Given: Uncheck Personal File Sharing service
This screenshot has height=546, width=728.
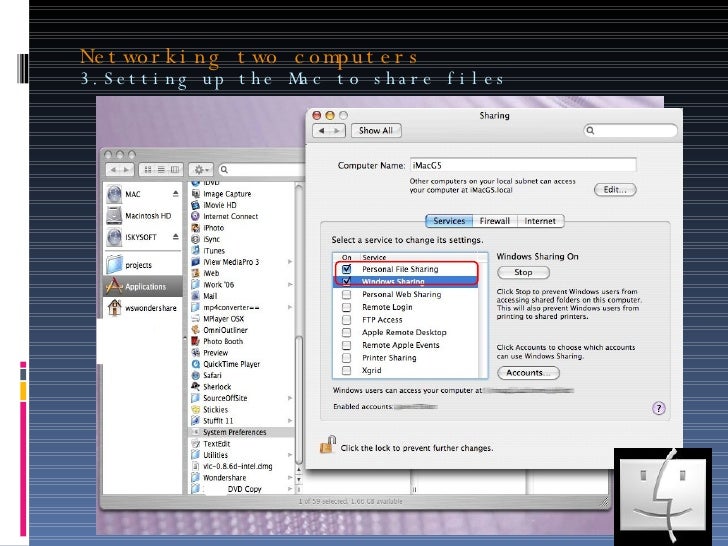Looking at the screenshot, I should (x=346, y=269).
